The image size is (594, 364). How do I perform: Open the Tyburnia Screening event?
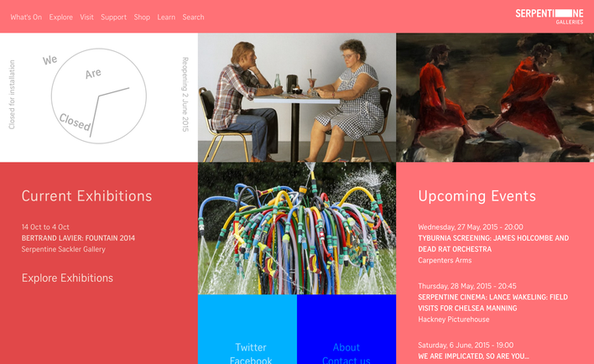(x=493, y=243)
